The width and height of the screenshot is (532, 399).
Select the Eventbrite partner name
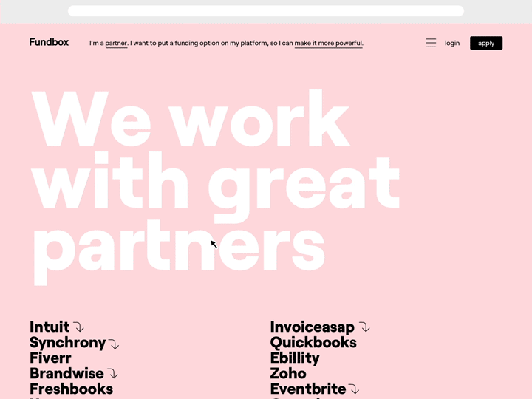(x=308, y=389)
